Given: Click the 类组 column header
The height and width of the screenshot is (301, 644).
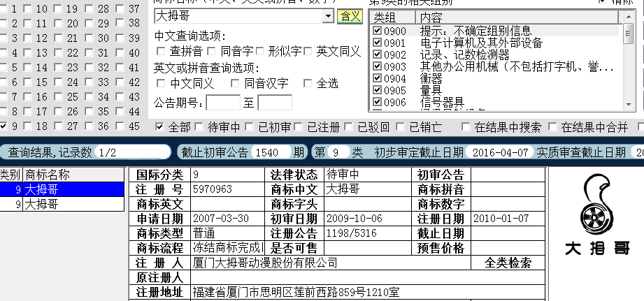Looking at the screenshot, I should 394,17.
